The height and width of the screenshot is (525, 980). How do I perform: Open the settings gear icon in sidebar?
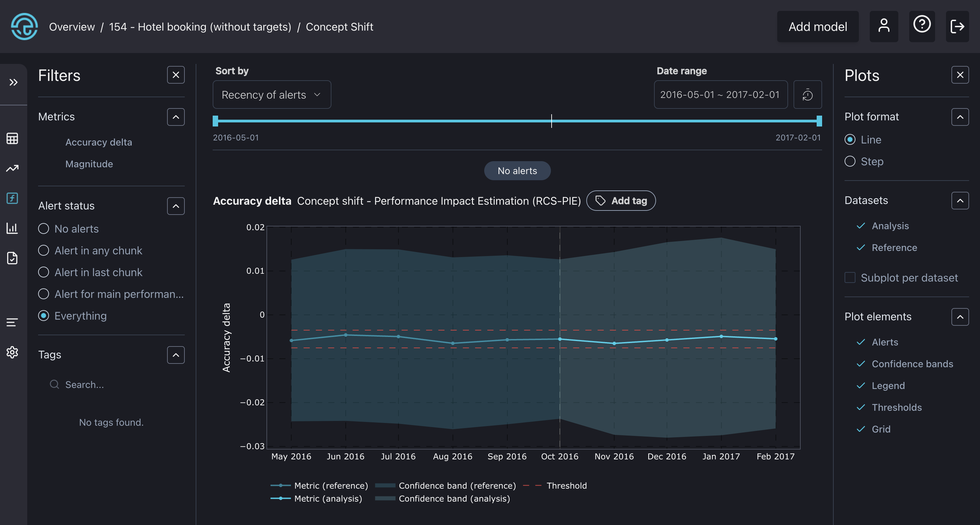pos(12,352)
